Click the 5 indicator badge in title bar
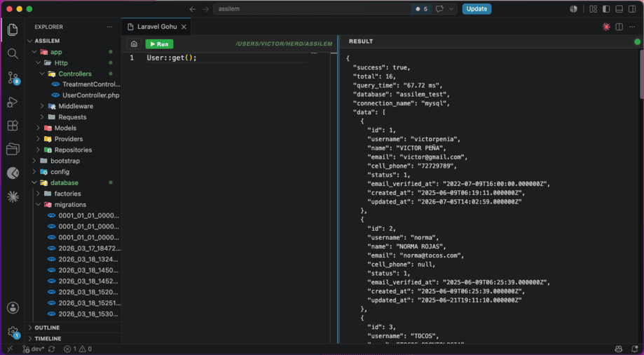The width and height of the screenshot is (644, 355). point(421,9)
